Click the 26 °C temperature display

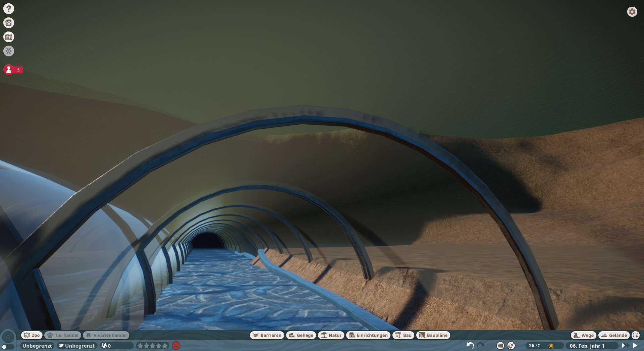tap(535, 346)
